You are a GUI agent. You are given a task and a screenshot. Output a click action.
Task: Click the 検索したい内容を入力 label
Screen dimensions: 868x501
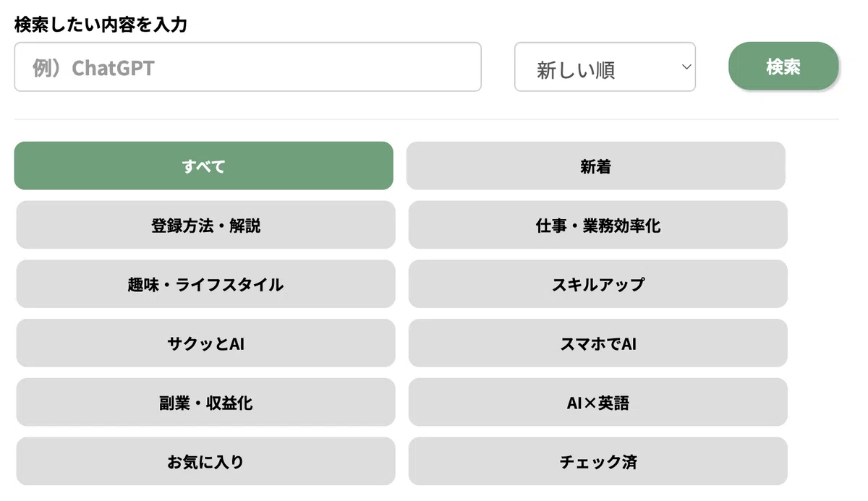(101, 25)
